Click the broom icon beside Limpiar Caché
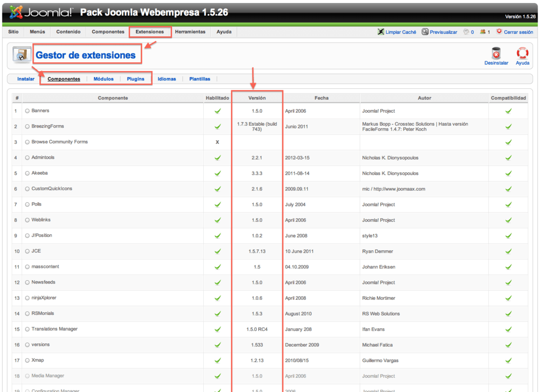This screenshot has width=540, height=392. pyautogui.click(x=380, y=32)
